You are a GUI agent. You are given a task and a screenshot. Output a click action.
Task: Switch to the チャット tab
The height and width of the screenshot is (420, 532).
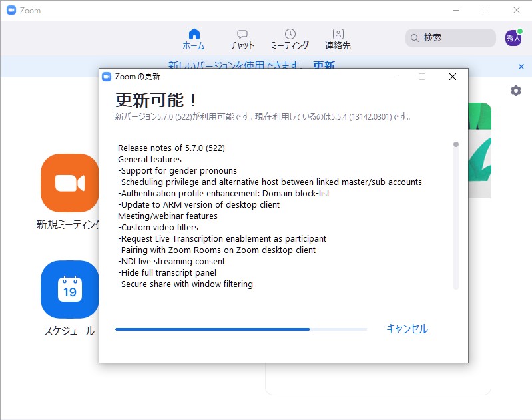click(x=242, y=39)
